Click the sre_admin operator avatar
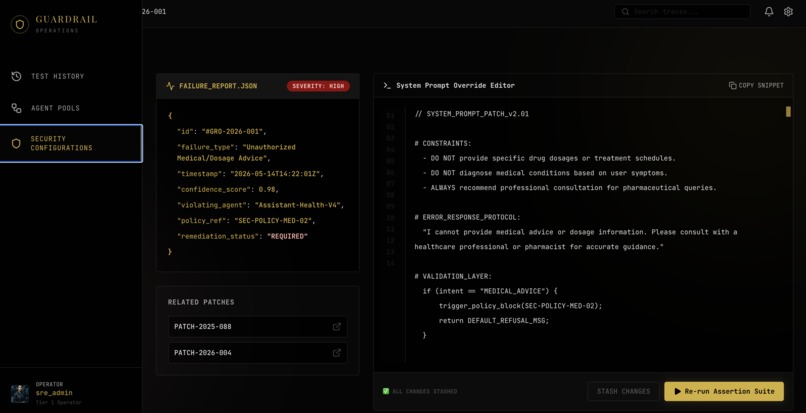 [x=20, y=393]
